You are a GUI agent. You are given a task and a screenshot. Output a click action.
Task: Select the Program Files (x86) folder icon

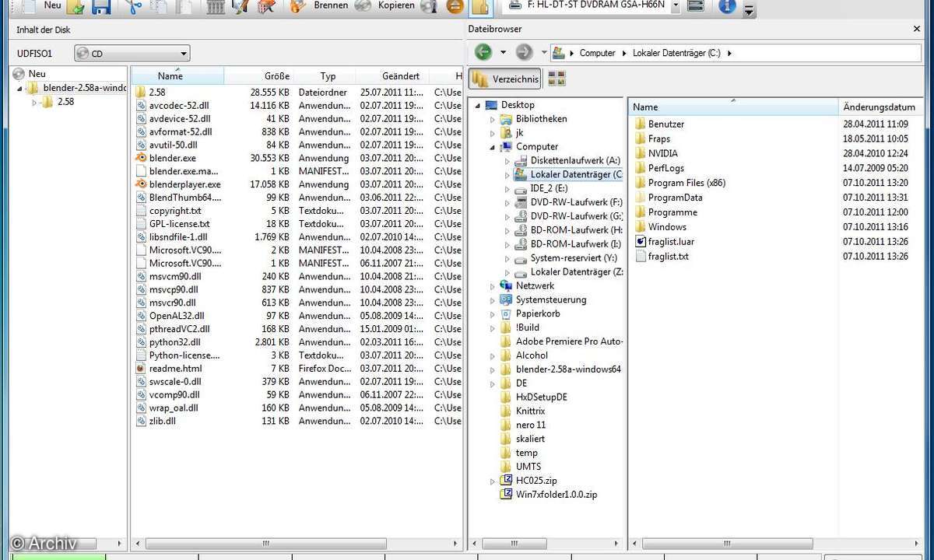tap(641, 183)
